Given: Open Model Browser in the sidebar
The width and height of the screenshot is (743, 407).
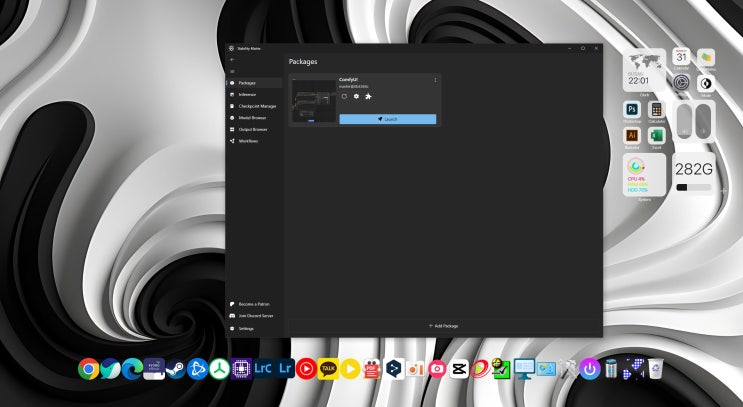Looking at the screenshot, I should [x=255, y=118].
